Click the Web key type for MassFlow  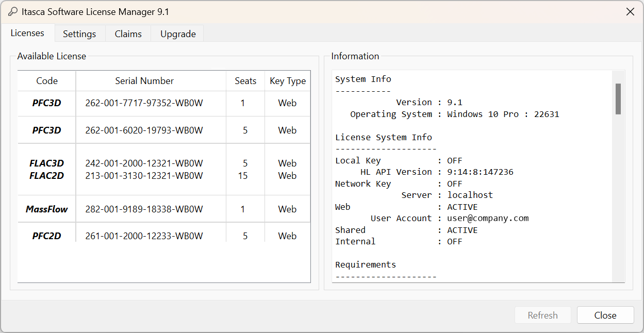tap(288, 209)
